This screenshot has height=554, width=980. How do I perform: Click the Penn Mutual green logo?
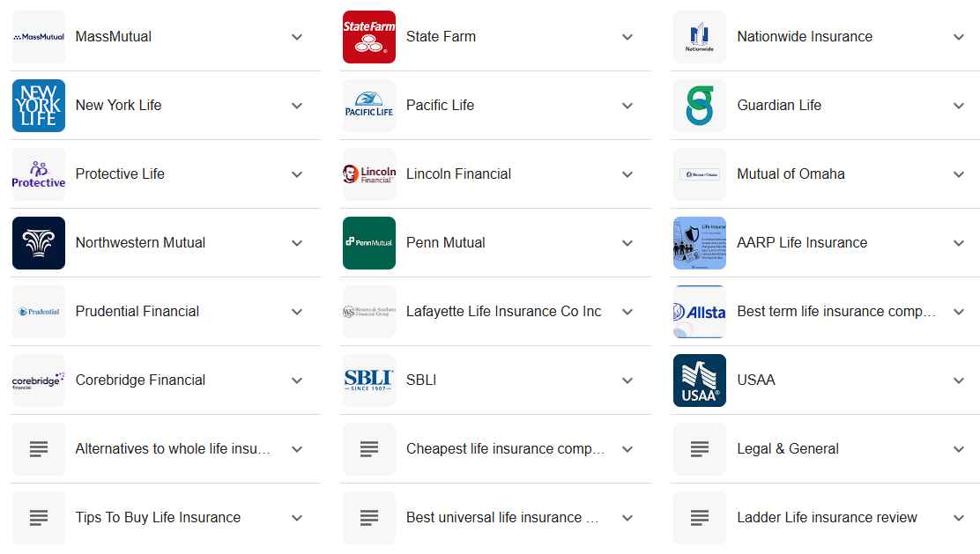[368, 243]
